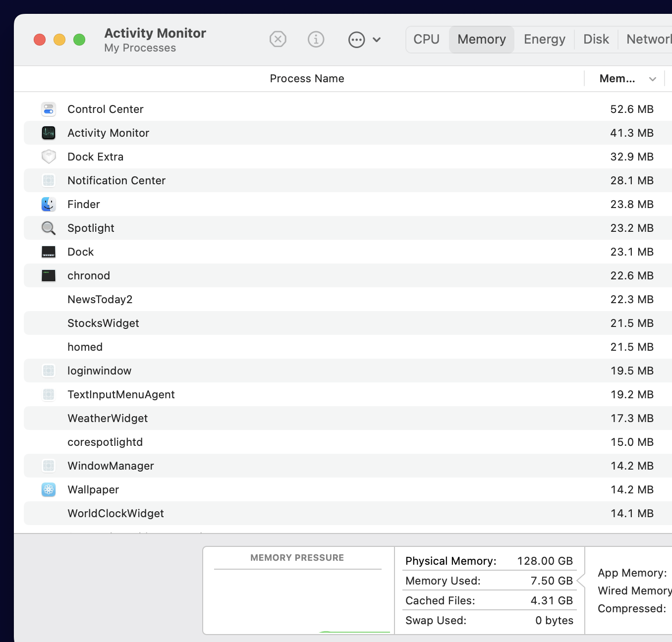Click the Control Center process icon
Viewport: 672px width, 642px height.
click(x=49, y=109)
